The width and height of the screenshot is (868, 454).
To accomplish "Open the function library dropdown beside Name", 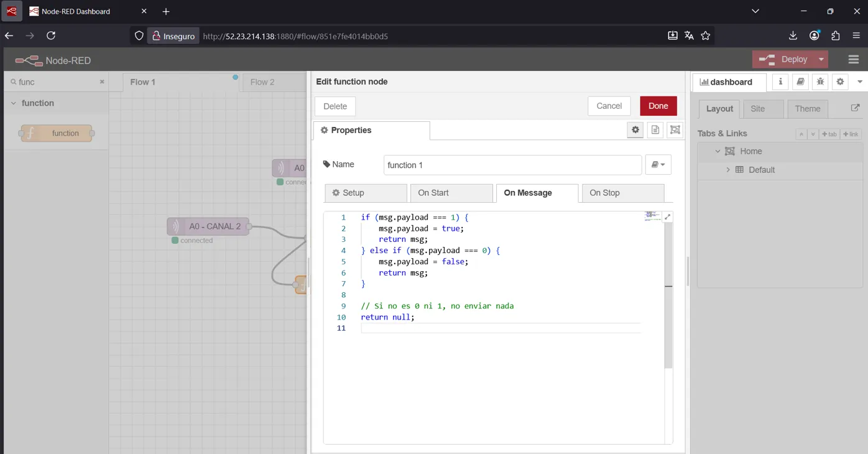I will pos(658,165).
